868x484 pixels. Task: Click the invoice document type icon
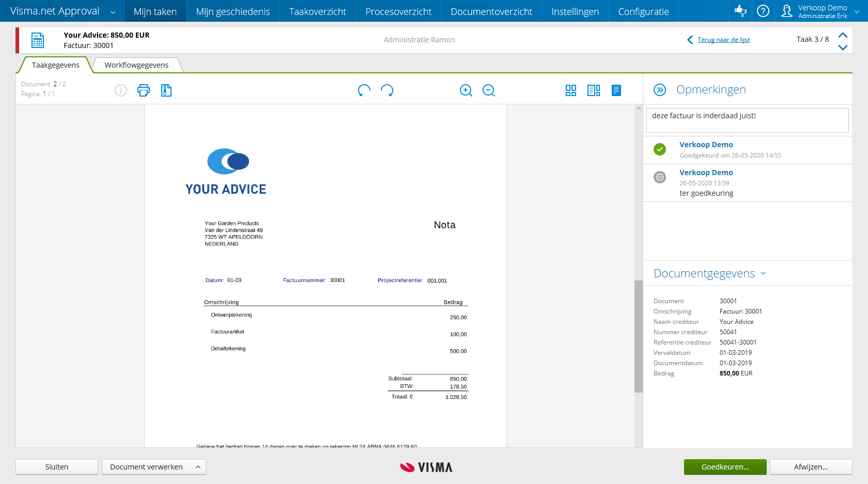[38, 40]
